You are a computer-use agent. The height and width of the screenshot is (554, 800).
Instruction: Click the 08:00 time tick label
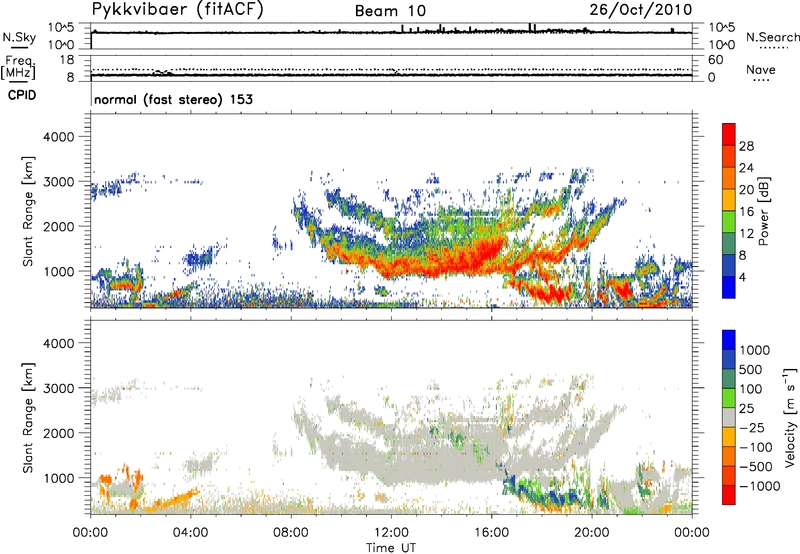point(291,533)
